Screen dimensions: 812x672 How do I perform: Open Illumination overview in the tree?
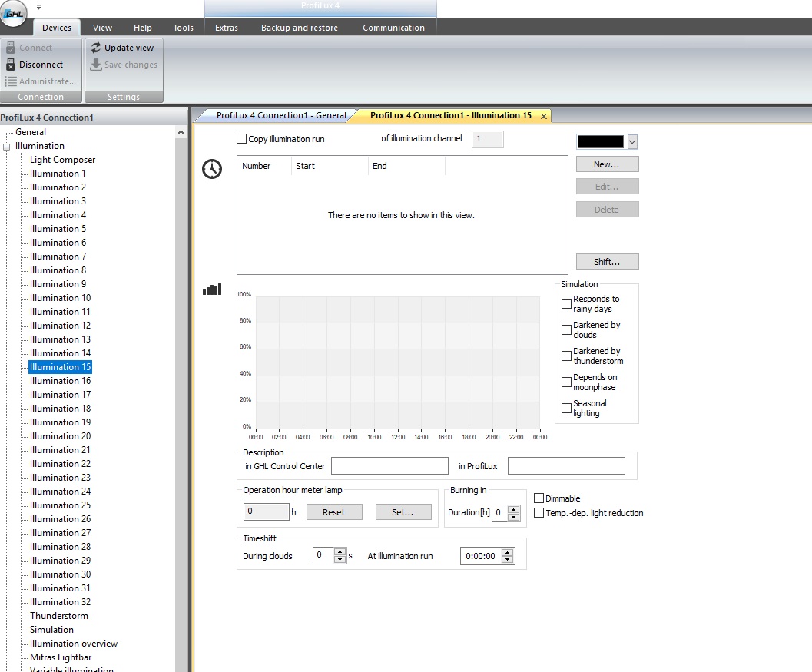click(74, 644)
